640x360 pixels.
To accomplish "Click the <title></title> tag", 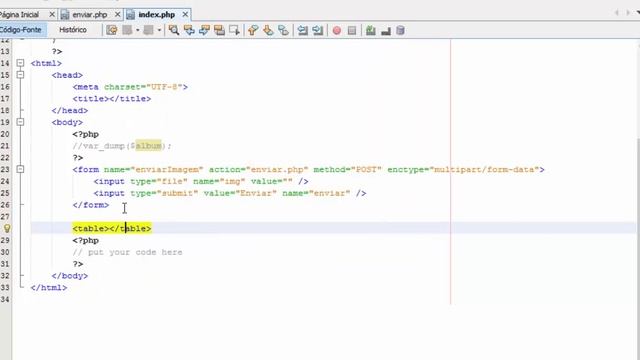I will [112, 99].
